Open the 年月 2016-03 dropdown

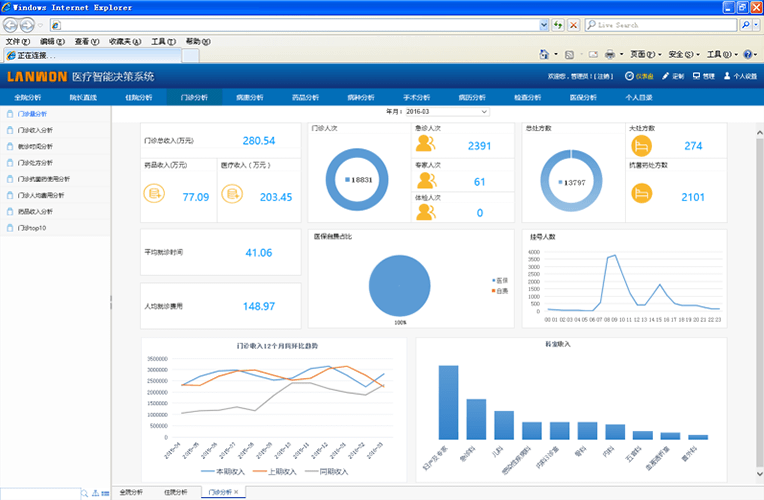(x=447, y=112)
